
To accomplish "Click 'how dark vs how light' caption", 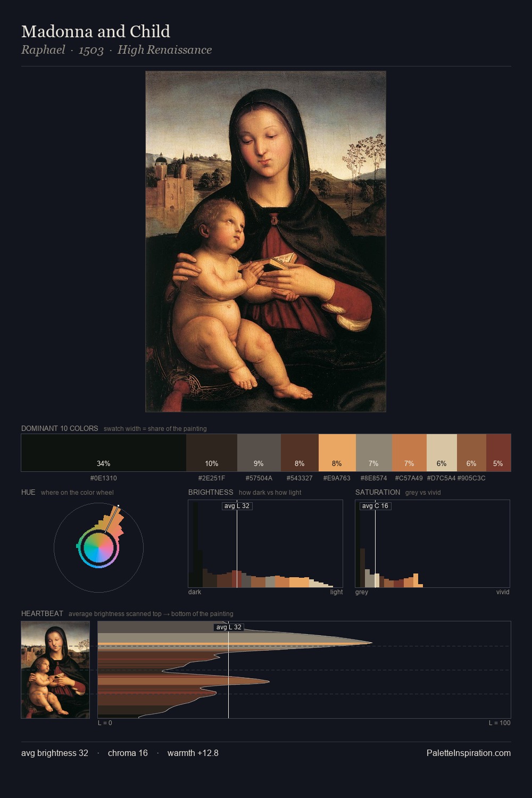I will pyautogui.click(x=270, y=493).
